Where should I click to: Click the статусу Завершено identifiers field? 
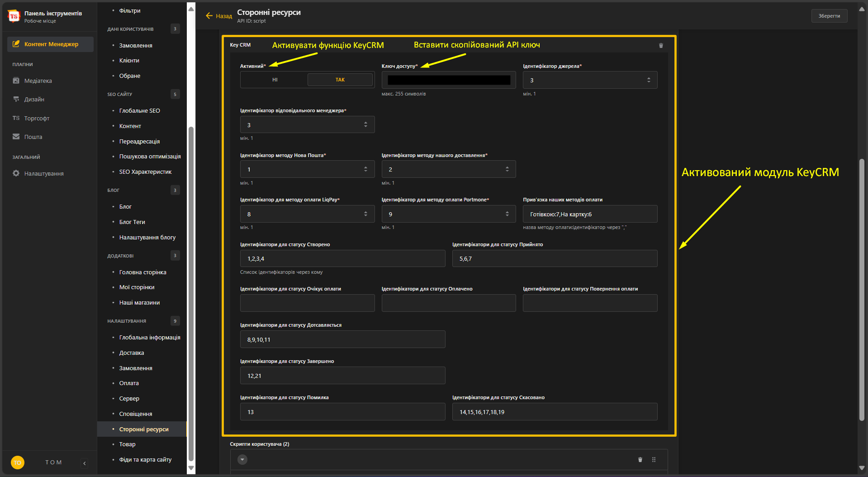(342, 376)
